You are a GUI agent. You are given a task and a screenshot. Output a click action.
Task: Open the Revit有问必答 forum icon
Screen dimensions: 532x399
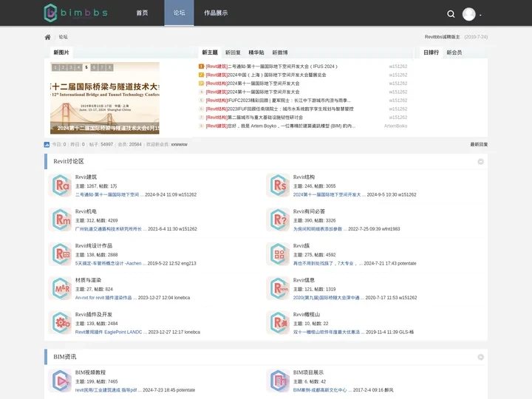[x=279, y=219]
